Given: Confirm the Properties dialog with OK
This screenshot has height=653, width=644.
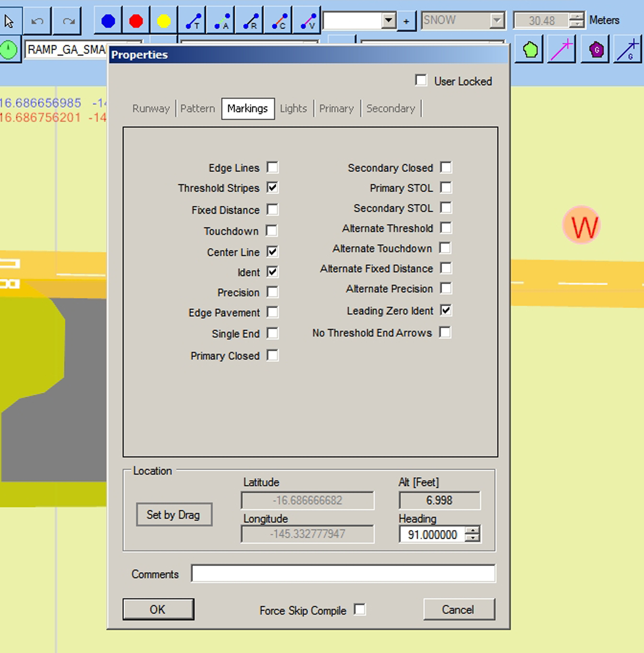Looking at the screenshot, I should click(158, 609).
